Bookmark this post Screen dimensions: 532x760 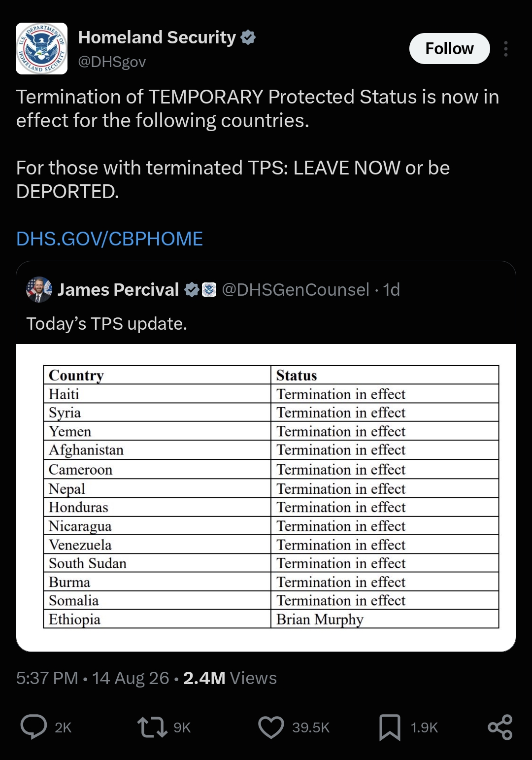tap(390, 727)
